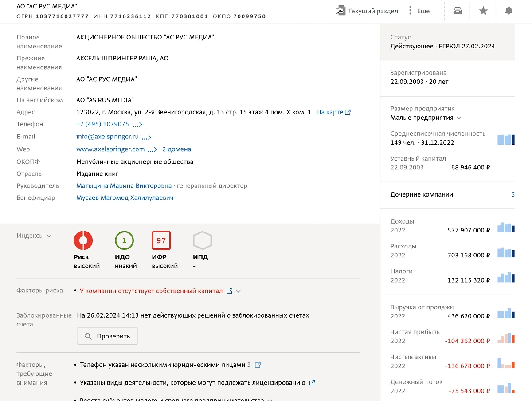Image resolution: width=532 pixels, height=401 pixels.
Task: Add company to favorites with star icon
Action: [x=483, y=11]
